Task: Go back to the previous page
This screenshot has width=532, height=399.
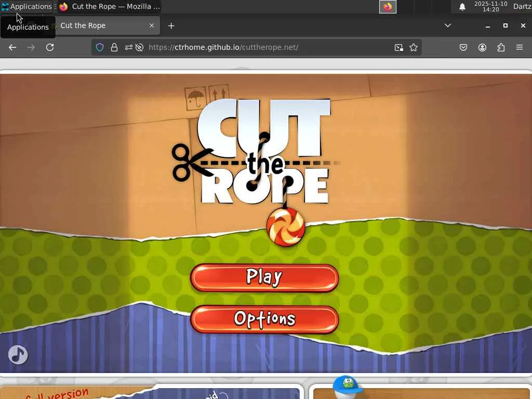Action: pyautogui.click(x=12, y=47)
